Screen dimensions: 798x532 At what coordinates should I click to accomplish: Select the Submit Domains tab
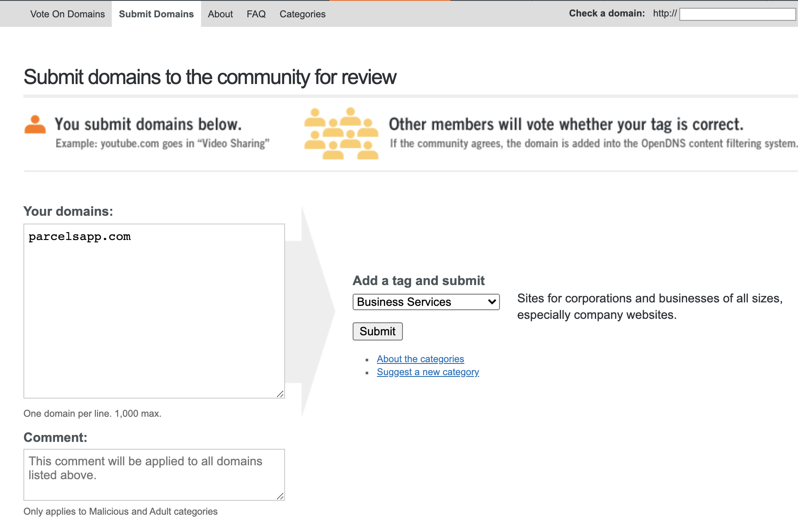156,14
